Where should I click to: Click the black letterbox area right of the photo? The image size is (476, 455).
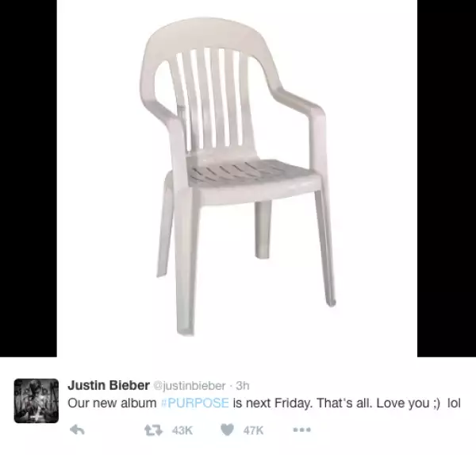pos(447,179)
